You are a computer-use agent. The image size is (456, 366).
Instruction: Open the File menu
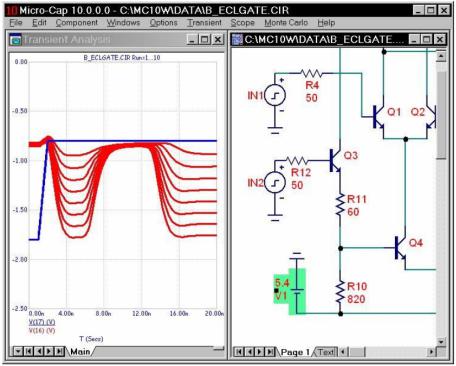tap(16, 23)
